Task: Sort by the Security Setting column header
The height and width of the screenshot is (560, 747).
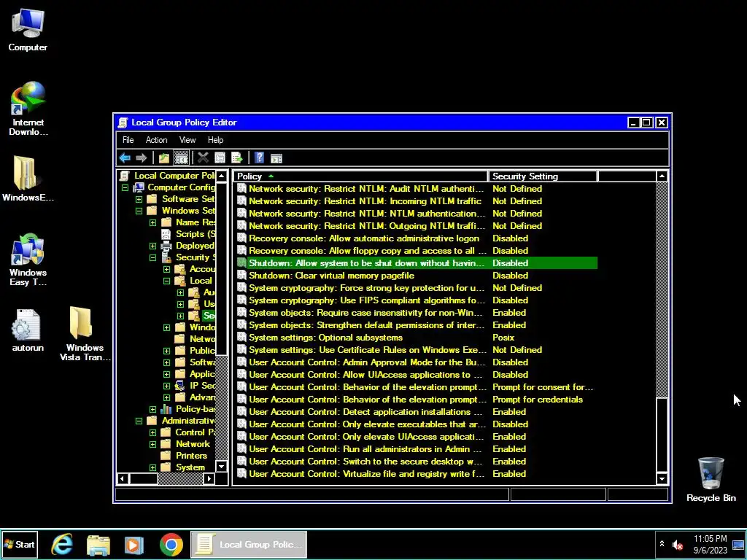Action: point(543,176)
